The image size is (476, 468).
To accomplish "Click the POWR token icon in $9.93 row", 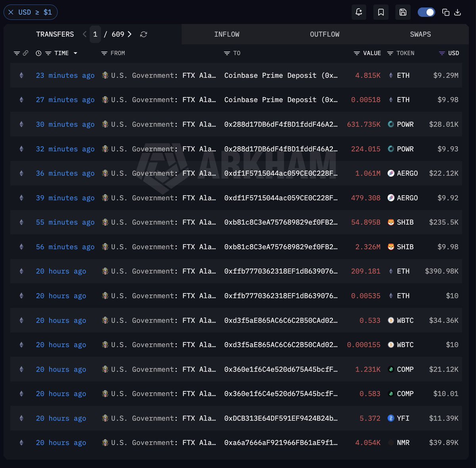I will pyautogui.click(x=391, y=149).
